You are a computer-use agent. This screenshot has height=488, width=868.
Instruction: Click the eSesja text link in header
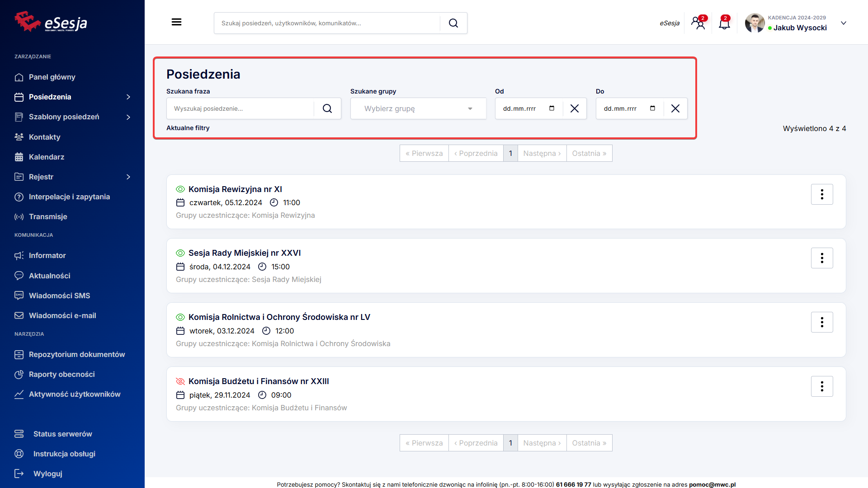(670, 23)
